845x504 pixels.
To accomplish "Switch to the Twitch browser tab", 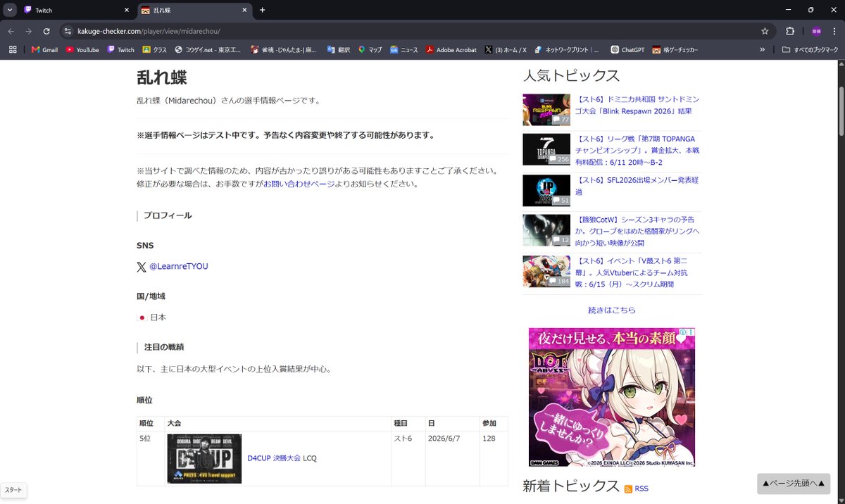I will click(x=76, y=10).
